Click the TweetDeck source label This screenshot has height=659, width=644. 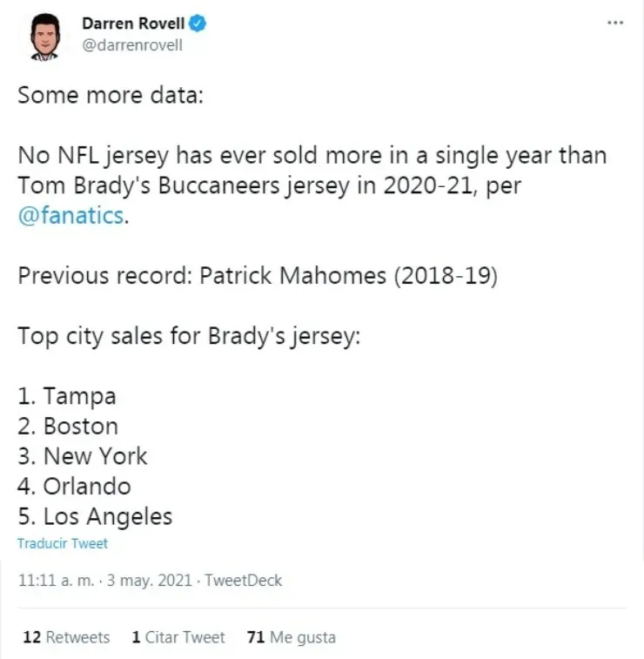244,581
